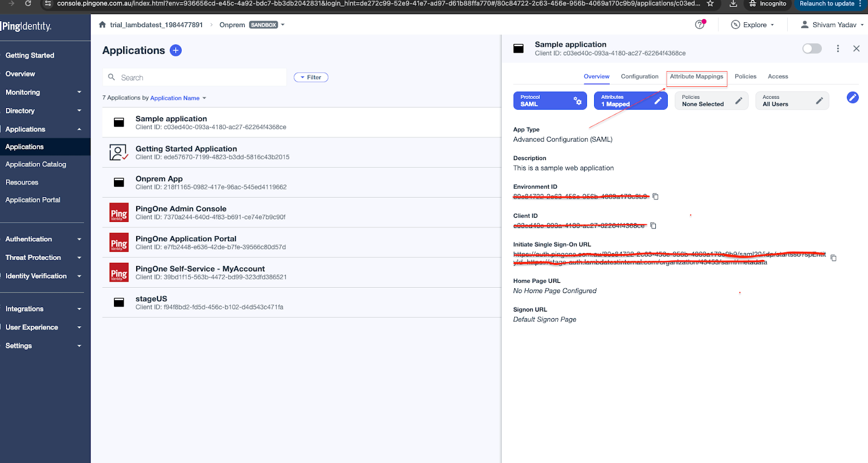Viewport: 868px width, 463px height.
Task: Switch to the Configuration tab
Action: (640, 77)
